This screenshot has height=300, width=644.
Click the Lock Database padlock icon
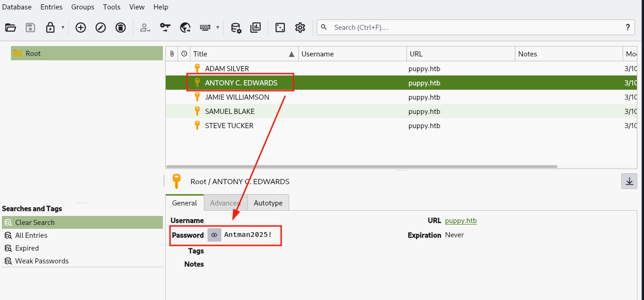pos(50,28)
